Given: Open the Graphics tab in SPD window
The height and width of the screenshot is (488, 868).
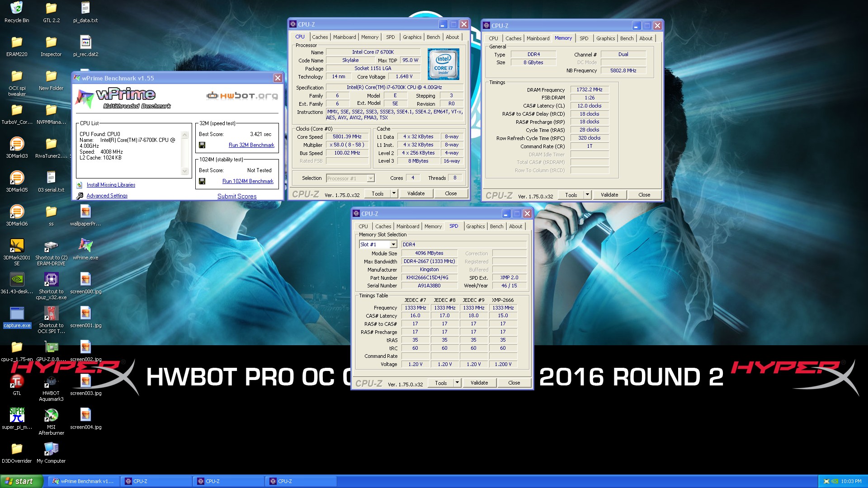Looking at the screenshot, I should (x=475, y=226).
